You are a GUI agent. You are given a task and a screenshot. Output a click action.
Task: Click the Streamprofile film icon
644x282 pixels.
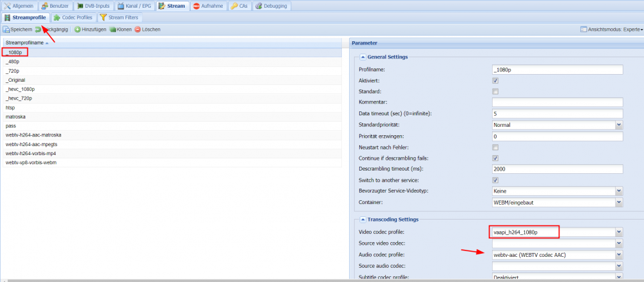point(7,17)
